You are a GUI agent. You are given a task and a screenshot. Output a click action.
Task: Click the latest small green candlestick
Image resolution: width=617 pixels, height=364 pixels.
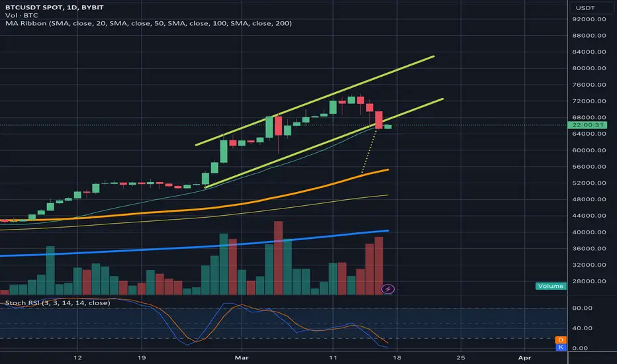click(x=387, y=126)
